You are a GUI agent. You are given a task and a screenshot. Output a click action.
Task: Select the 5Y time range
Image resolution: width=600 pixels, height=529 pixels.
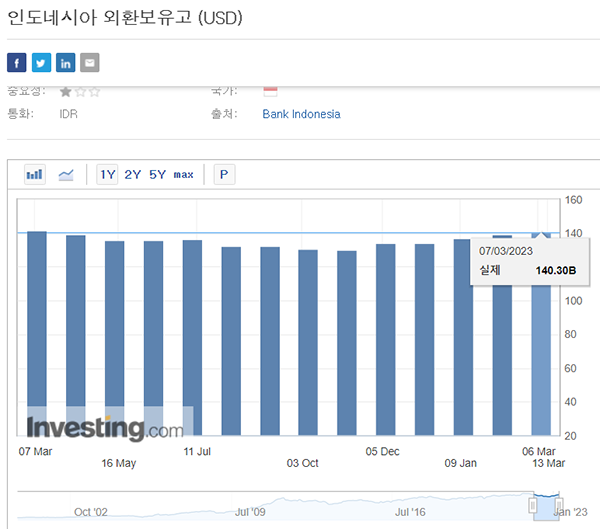pos(157,174)
